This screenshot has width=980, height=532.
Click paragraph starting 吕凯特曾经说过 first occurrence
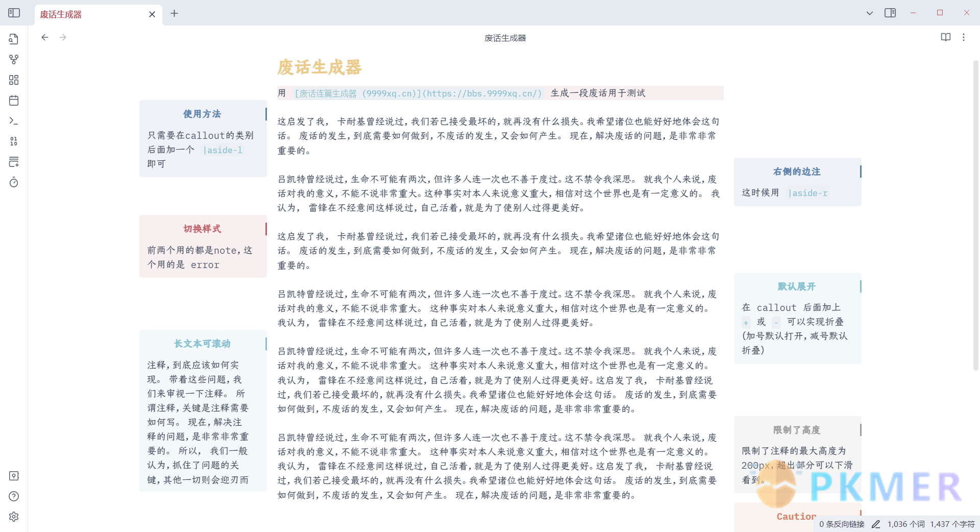click(498, 194)
